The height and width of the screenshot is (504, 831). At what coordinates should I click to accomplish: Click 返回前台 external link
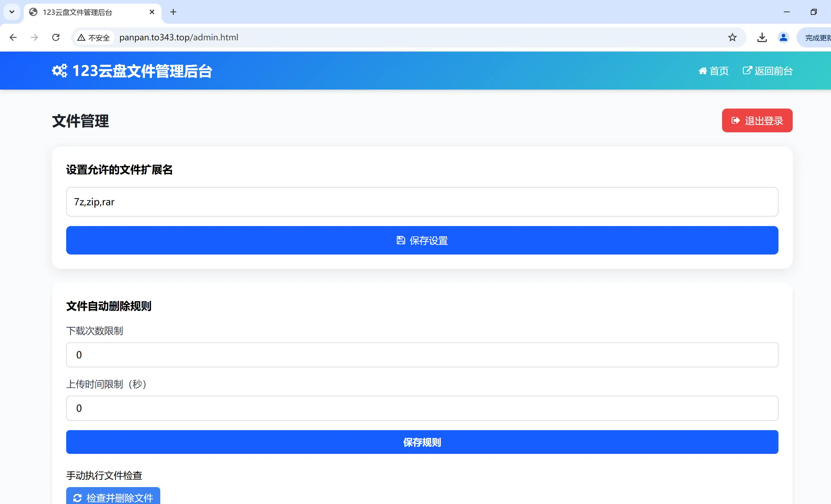767,71
